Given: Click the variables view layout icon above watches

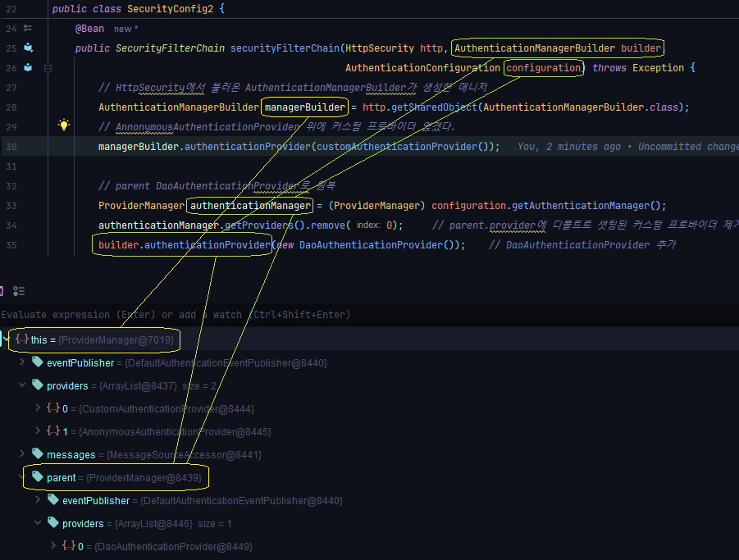Looking at the screenshot, I should coord(19,291).
